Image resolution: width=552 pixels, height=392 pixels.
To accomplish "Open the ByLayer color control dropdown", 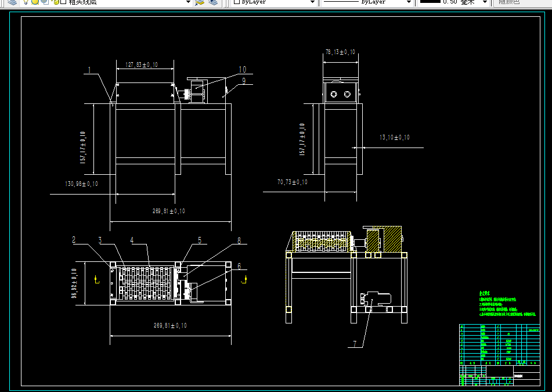I will click(273, 2).
